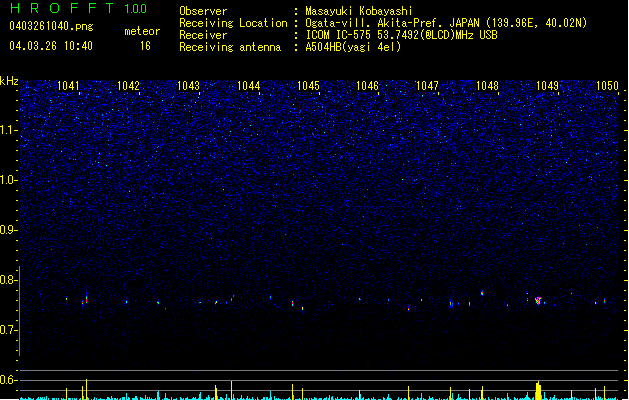Image resolution: width=629 pixels, height=400 pixels.
Task: Click the 1.1 kHz frequency label
Action: pos(9,130)
